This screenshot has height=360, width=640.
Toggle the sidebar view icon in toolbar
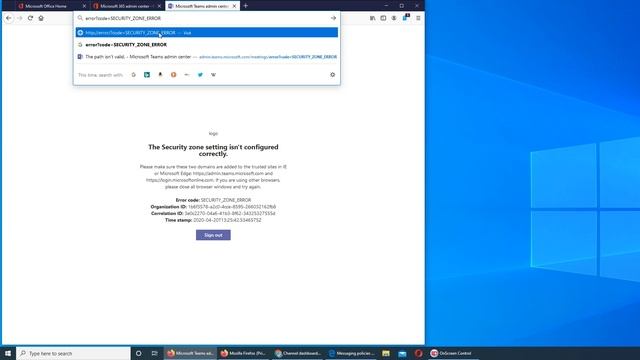coord(383,18)
